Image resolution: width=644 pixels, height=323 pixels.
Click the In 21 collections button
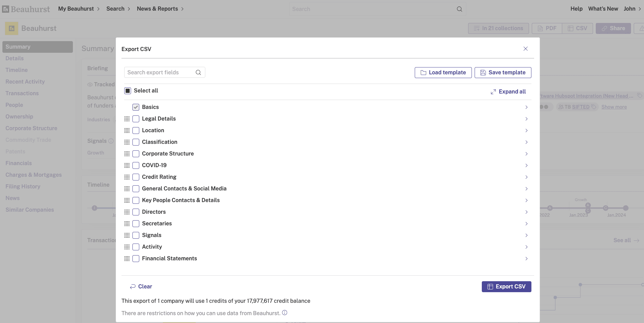point(499,28)
